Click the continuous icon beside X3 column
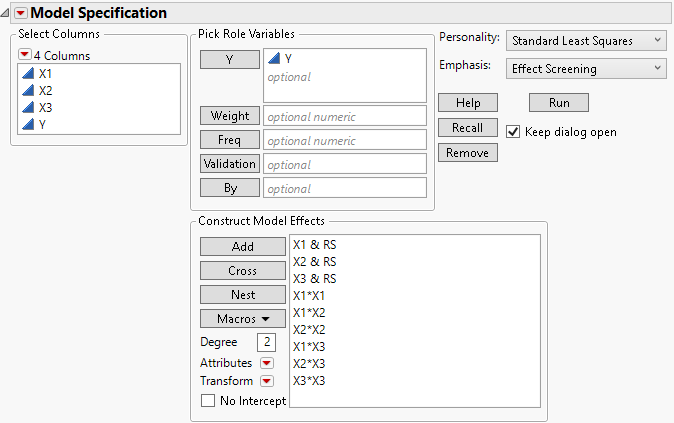The width and height of the screenshot is (674, 423). (x=27, y=107)
